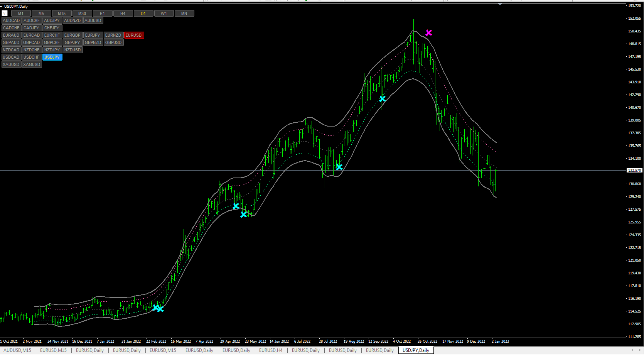
Task: Toggle the highlighted USDJPY button
Action: pos(52,57)
